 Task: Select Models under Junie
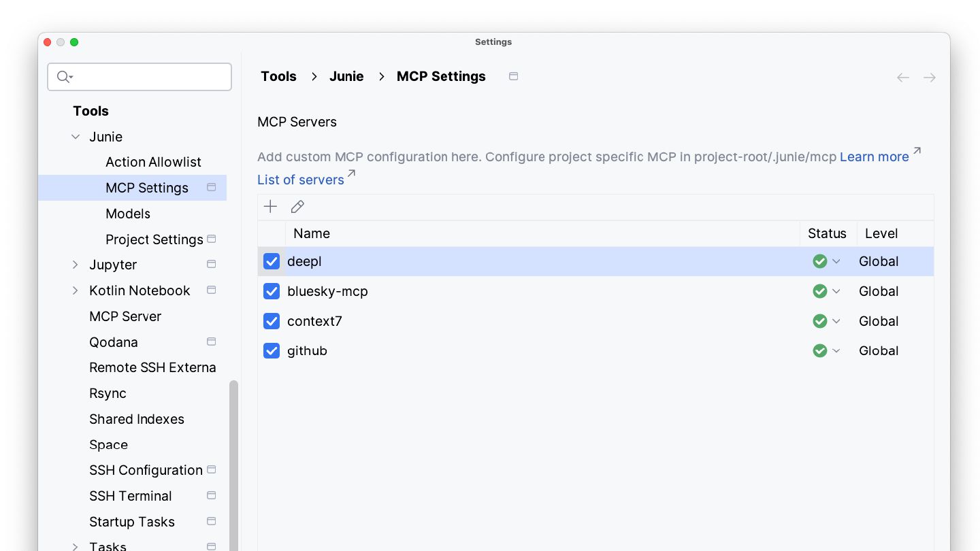pos(128,214)
